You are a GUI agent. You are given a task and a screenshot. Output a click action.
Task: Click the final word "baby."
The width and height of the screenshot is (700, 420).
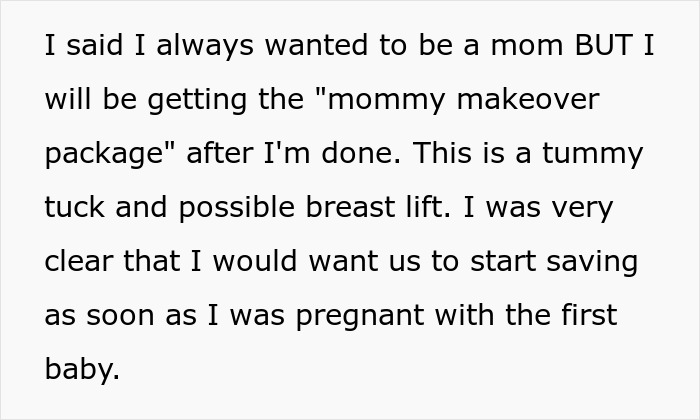click(83, 369)
